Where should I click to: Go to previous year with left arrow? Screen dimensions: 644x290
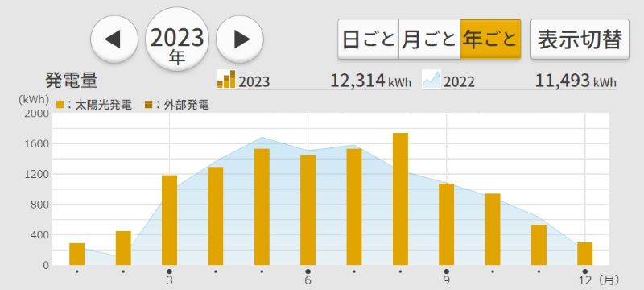coord(114,39)
